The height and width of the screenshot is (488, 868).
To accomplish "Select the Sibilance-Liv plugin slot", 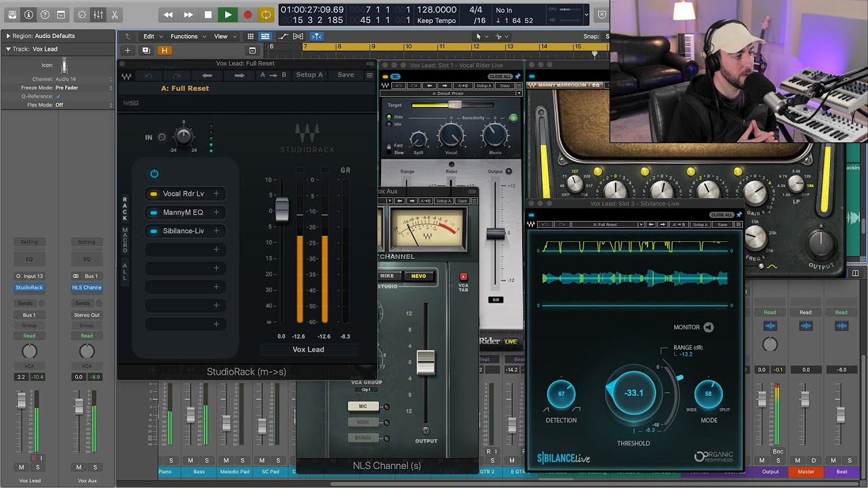I will tap(185, 231).
